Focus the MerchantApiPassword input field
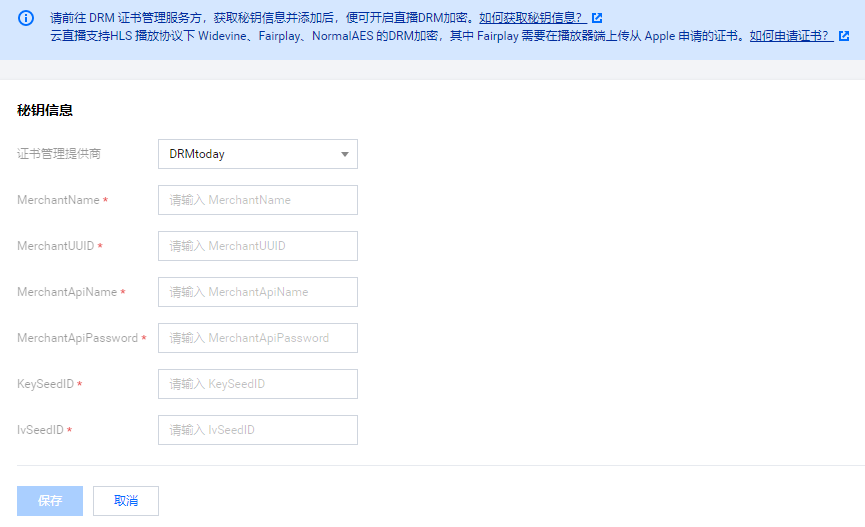 [x=258, y=338]
